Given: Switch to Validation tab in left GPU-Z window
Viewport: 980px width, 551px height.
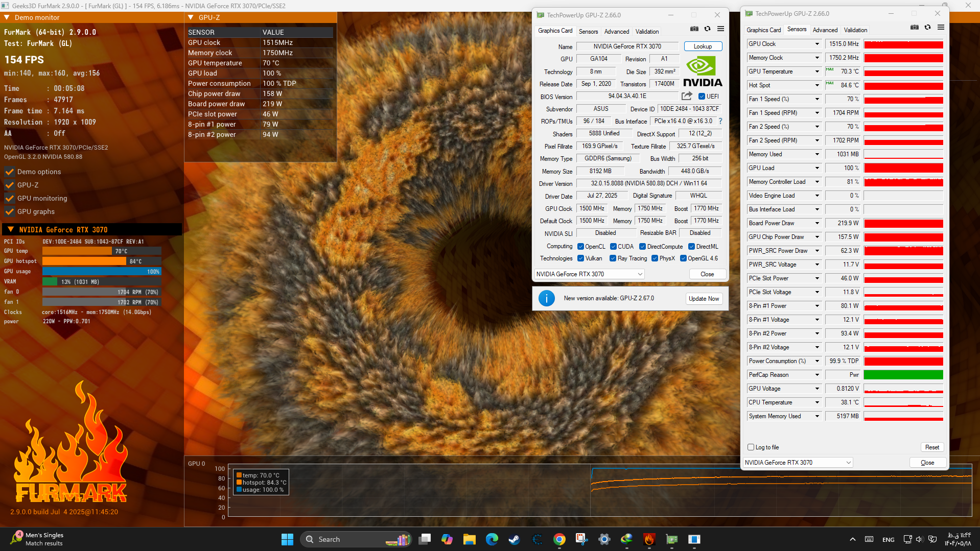Looking at the screenshot, I should tap(647, 32).
